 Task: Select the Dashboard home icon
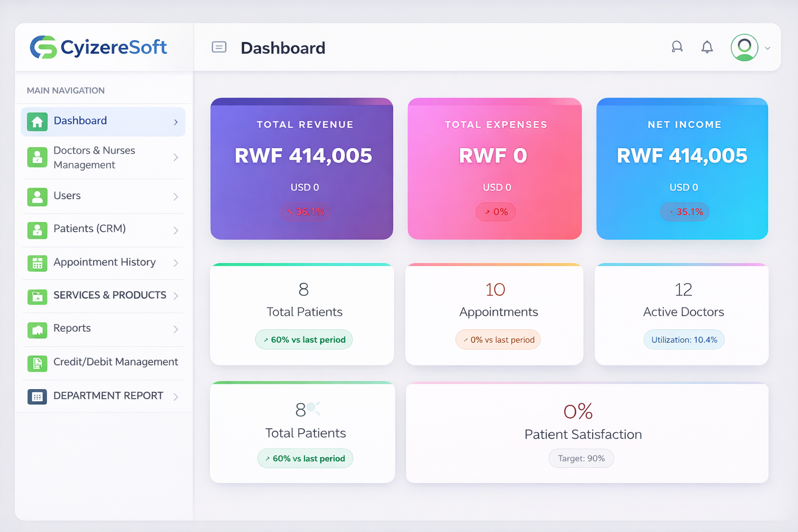click(37, 122)
